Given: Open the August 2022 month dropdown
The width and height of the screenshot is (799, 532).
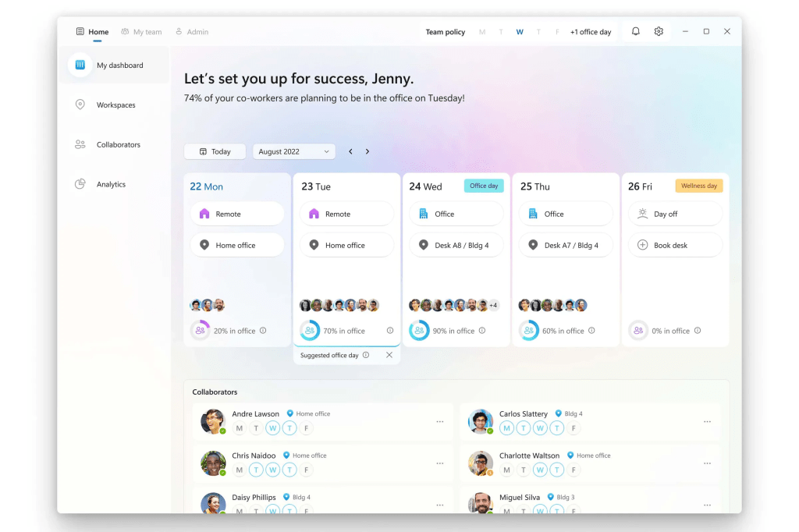Looking at the screenshot, I should pyautogui.click(x=294, y=151).
